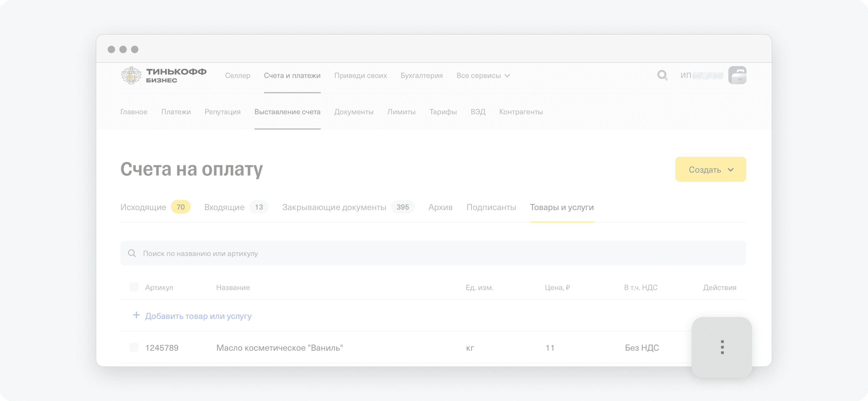This screenshot has width=868, height=401.
Task: Select the checkbox for item 1245789
Action: point(134,348)
